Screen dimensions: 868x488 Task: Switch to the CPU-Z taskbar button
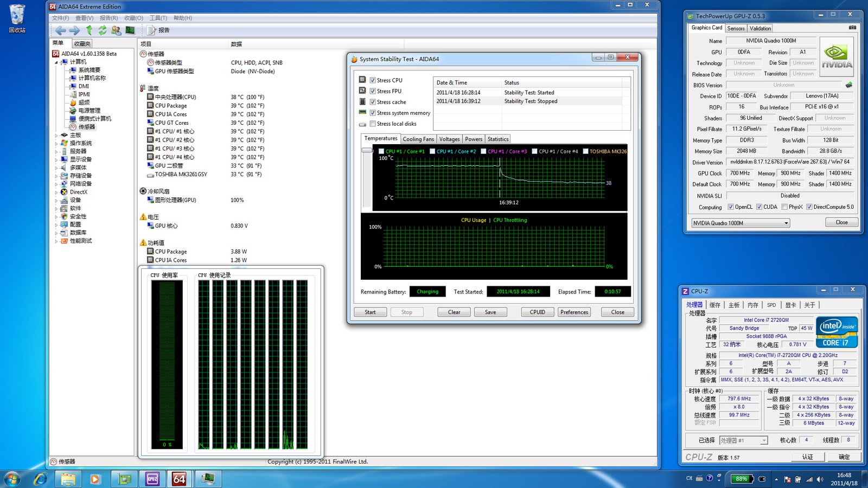click(x=152, y=479)
